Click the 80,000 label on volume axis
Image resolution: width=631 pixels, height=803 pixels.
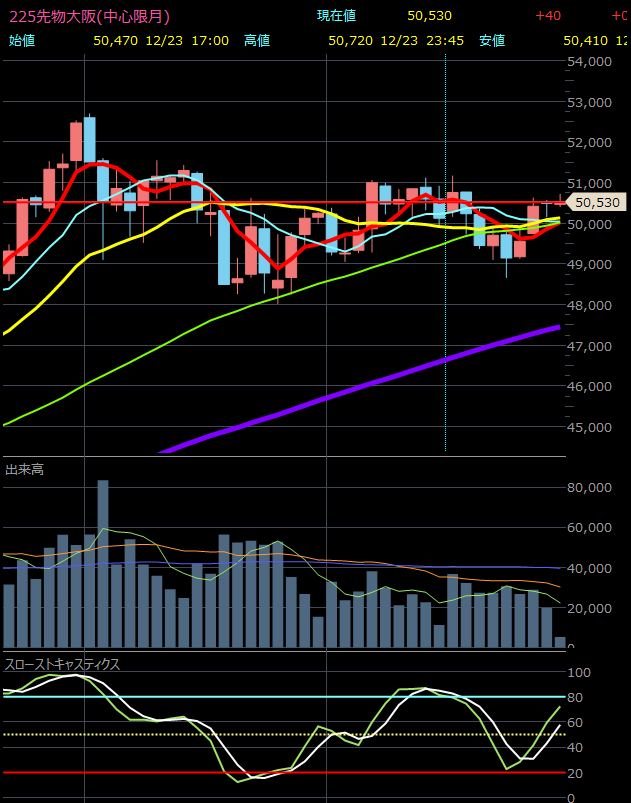[588, 488]
